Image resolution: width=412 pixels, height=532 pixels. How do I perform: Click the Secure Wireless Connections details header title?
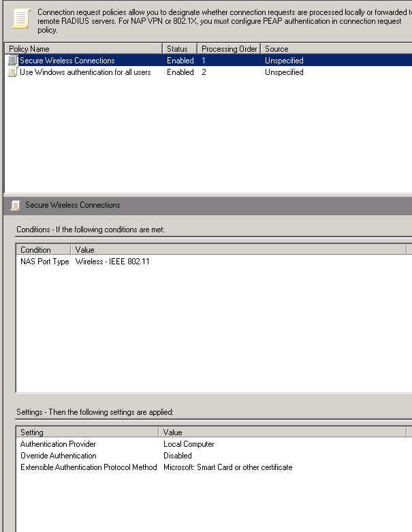[x=73, y=205]
